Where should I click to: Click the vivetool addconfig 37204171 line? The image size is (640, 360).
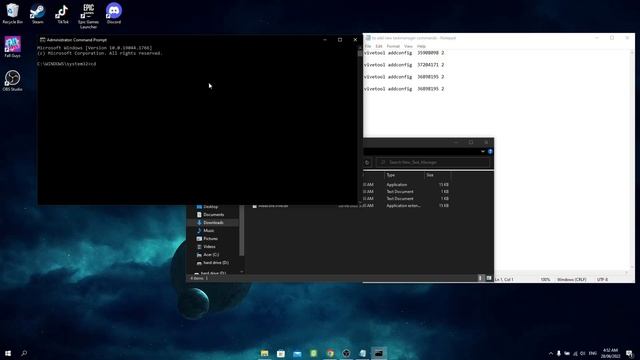tap(404, 64)
